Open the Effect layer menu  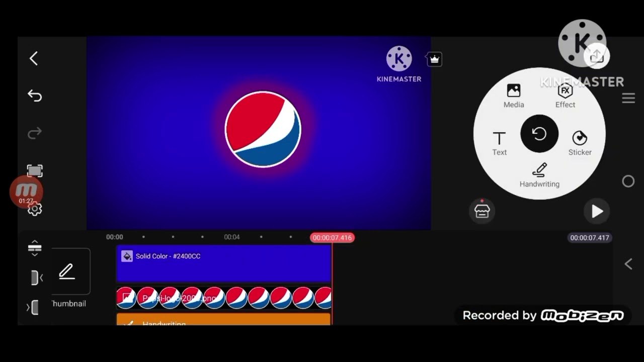coord(565,96)
